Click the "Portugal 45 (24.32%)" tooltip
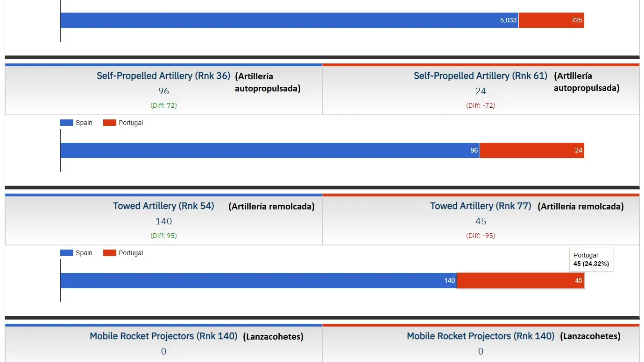Image resolution: width=644 pixels, height=362 pixels. (591, 260)
